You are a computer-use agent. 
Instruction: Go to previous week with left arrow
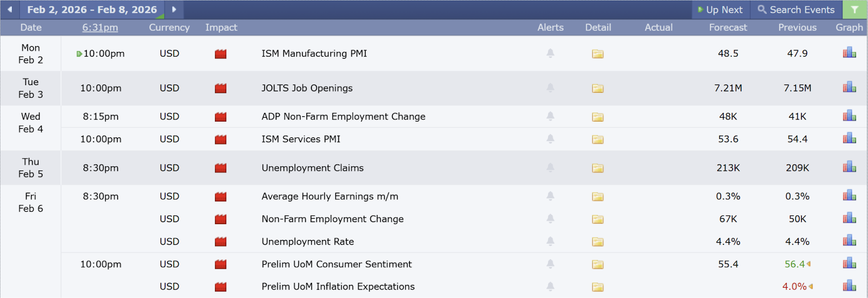point(10,10)
